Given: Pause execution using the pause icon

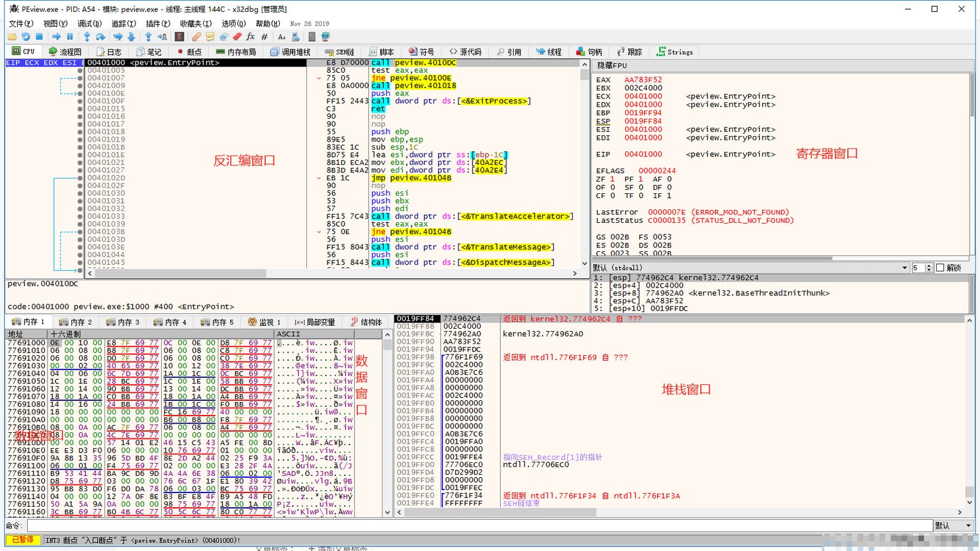Looking at the screenshot, I should pos(70,37).
